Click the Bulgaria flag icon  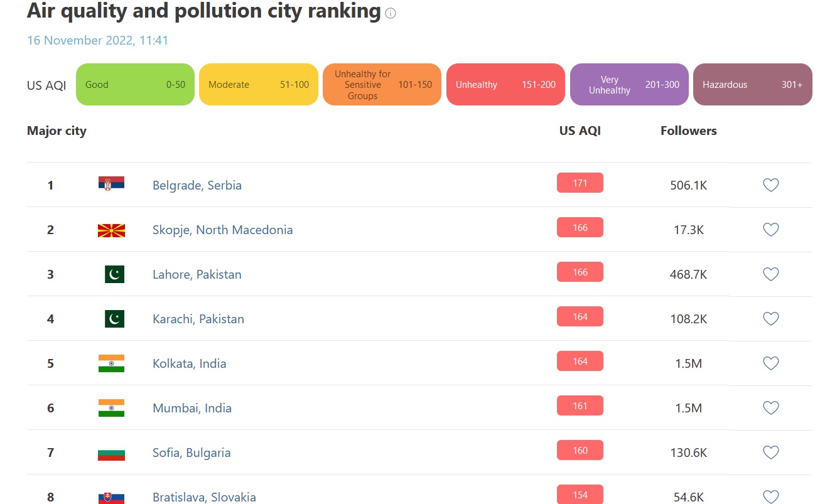pyautogui.click(x=111, y=453)
